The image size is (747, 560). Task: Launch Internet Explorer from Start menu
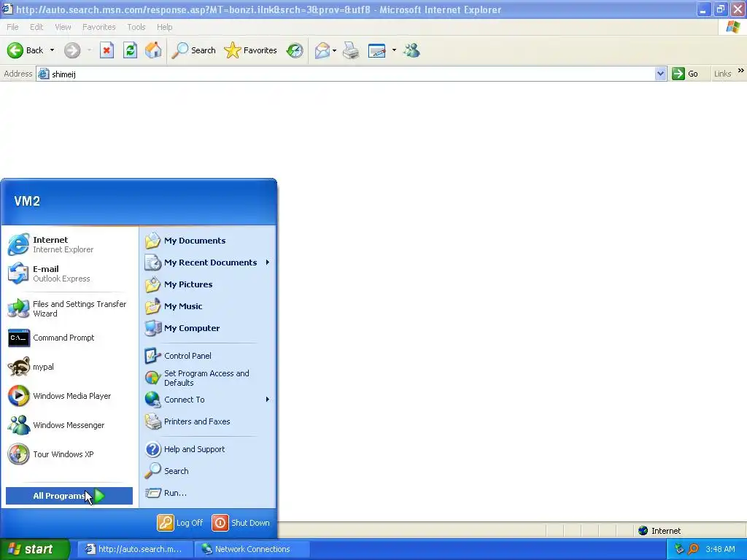pyautogui.click(x=69, y=244)
